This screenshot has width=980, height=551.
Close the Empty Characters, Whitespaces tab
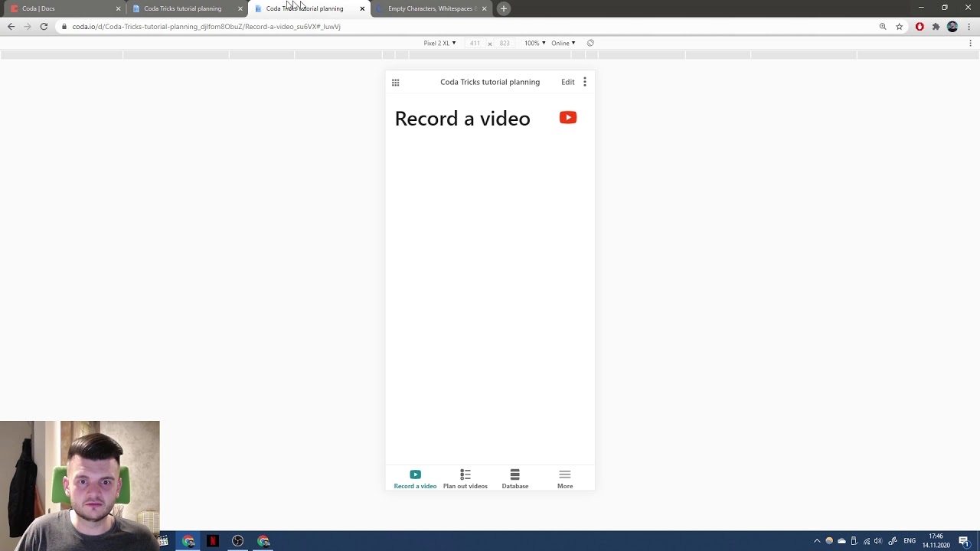pos(484,8)
